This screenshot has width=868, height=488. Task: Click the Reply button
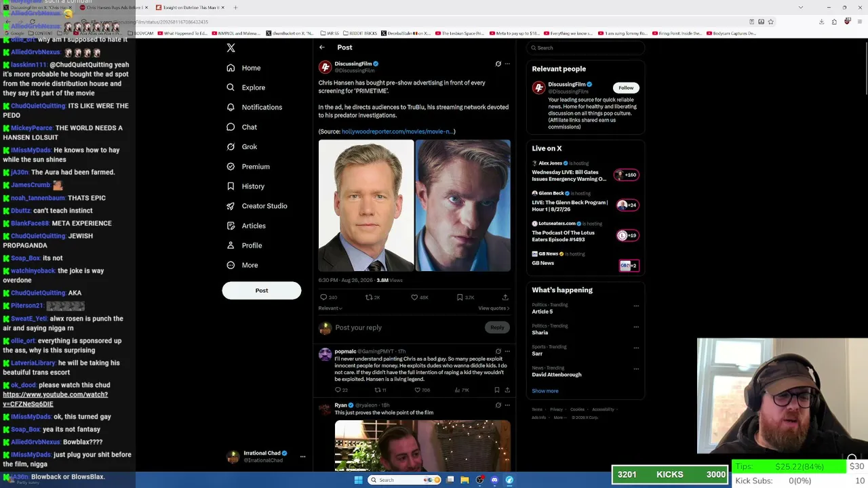pos(497,327)
